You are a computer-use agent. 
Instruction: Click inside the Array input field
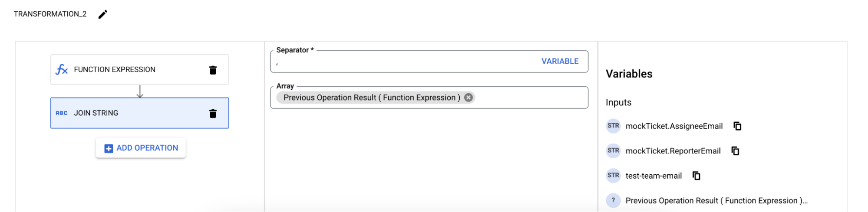coord(530,98)
